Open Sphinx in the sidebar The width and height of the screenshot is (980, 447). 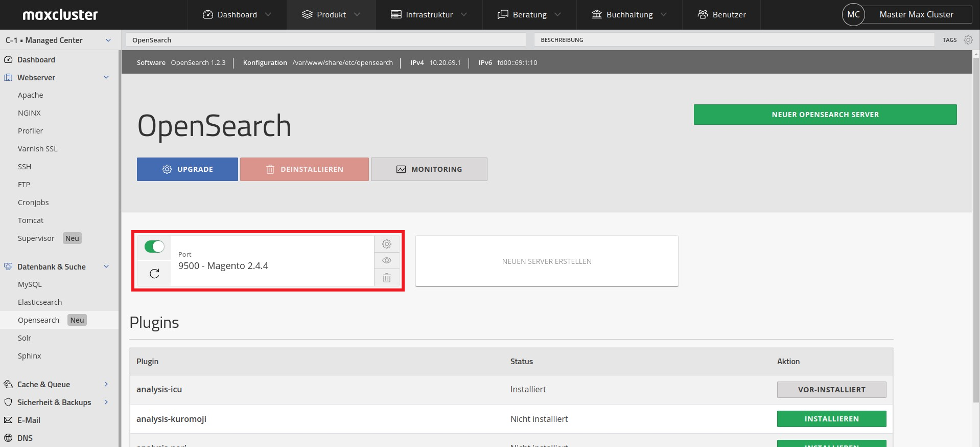(x=30, y=356)
